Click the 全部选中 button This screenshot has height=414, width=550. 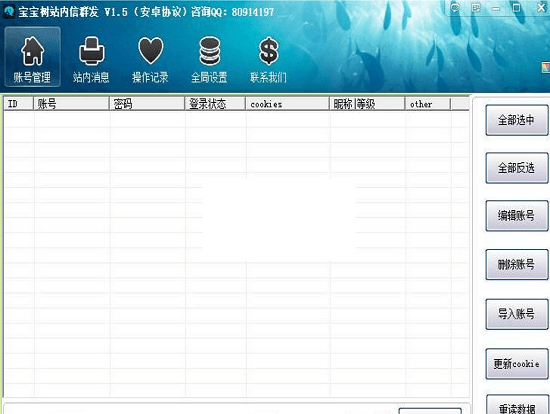click(516, 120)
